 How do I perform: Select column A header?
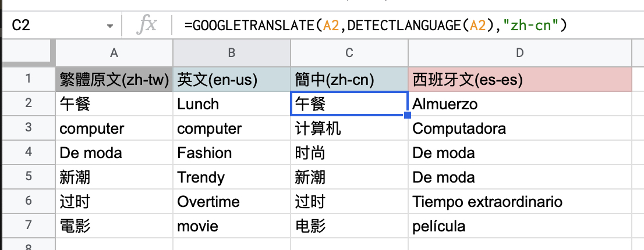(x=114, y=53)
